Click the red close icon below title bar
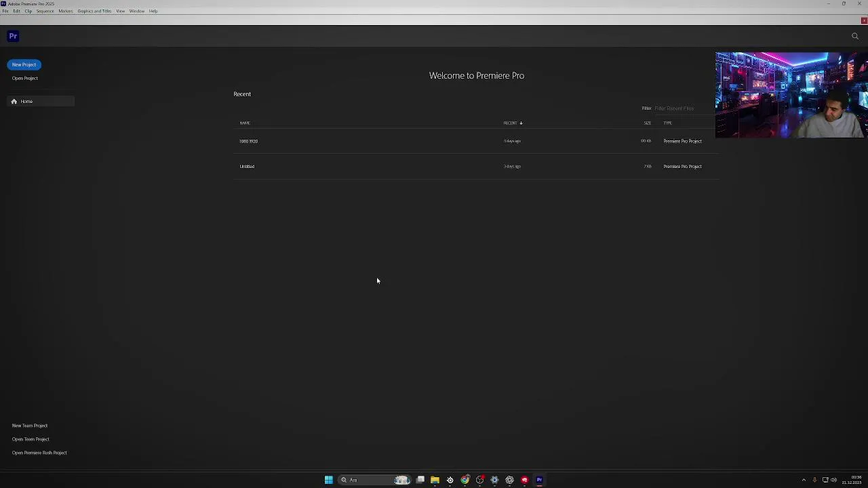 tap(864, 20)
